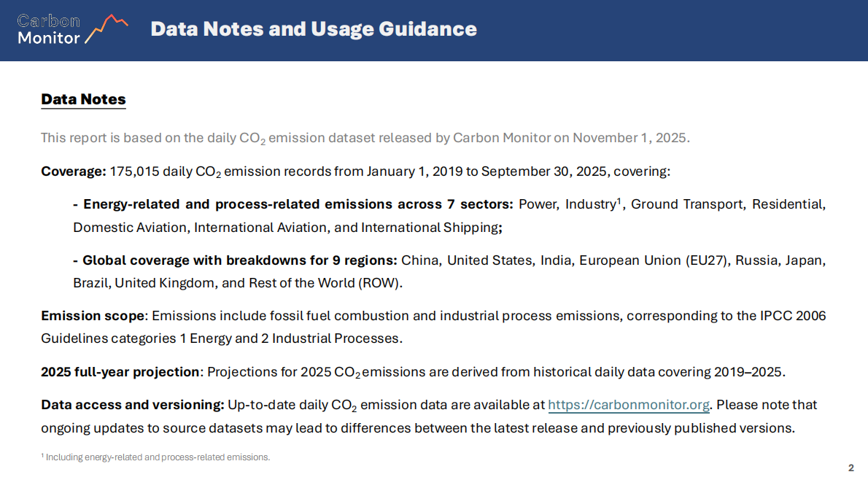Click the 175,015 record count figure
Screen dimensions: 868x488
point(135,172)
